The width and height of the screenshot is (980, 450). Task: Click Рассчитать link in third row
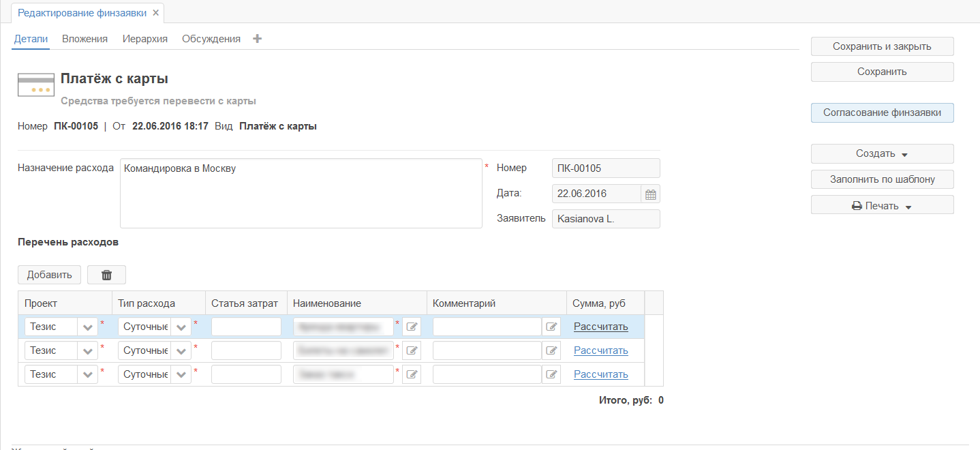pyautogui.click(x=600, y=374)
